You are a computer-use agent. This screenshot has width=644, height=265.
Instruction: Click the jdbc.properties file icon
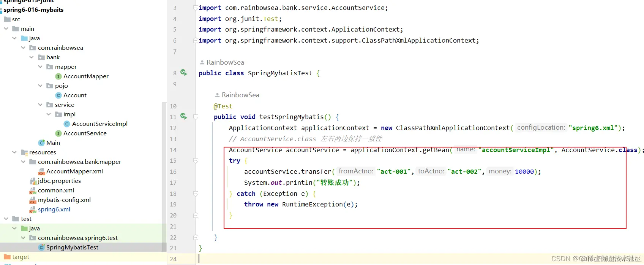click(33, 181)
